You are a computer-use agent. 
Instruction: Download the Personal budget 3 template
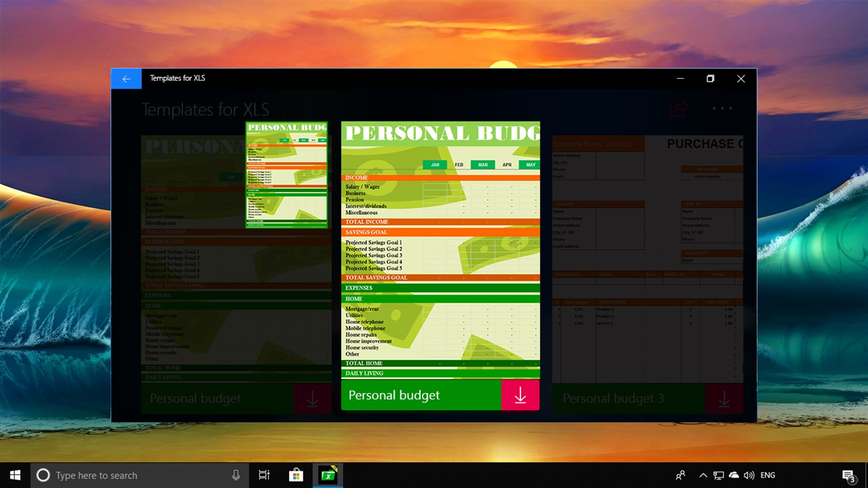click(x=724, y=398)
